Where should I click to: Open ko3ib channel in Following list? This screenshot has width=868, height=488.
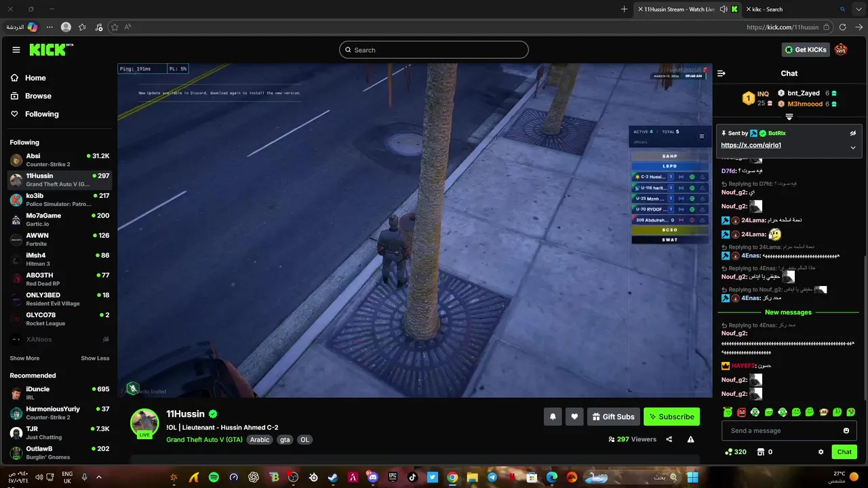click(60, 200)
